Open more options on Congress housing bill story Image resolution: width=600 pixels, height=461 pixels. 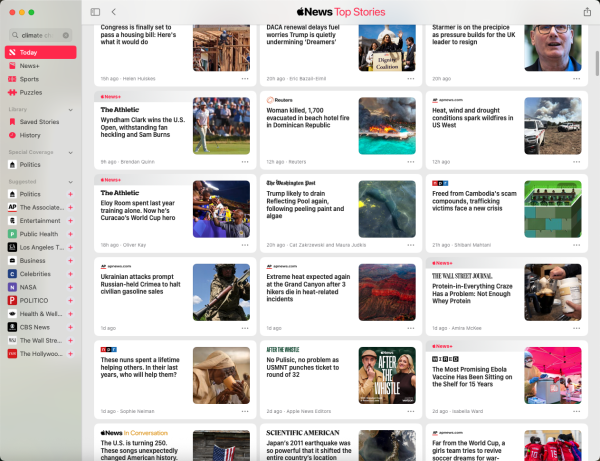tap(245, 78)
